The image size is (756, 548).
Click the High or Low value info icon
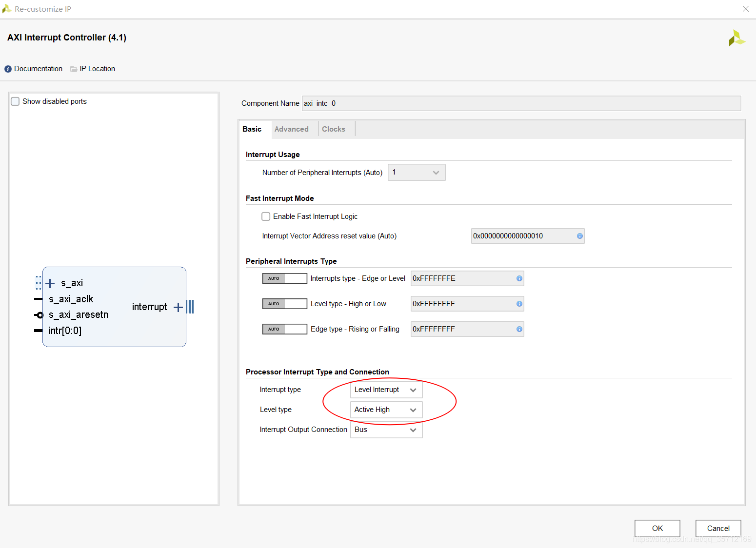(519, 304)
